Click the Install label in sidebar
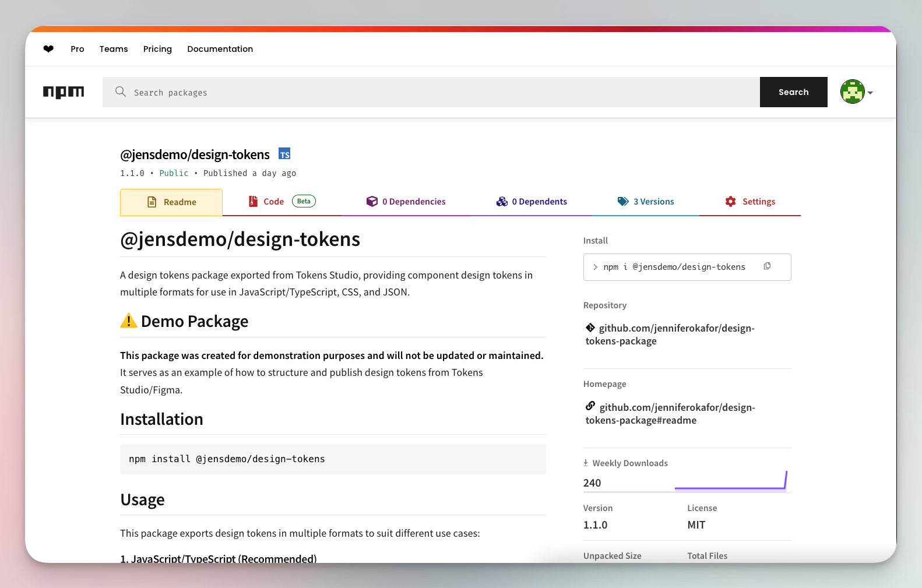The height and width of the screenshot is (588, 922). [x=596, y=241]
